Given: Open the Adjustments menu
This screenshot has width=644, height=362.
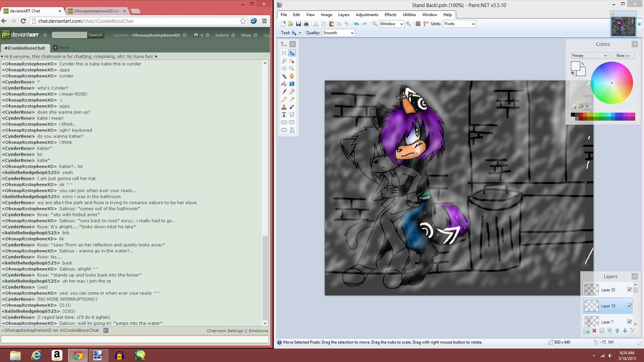Looking at the screenshot, I should (367, 15).
